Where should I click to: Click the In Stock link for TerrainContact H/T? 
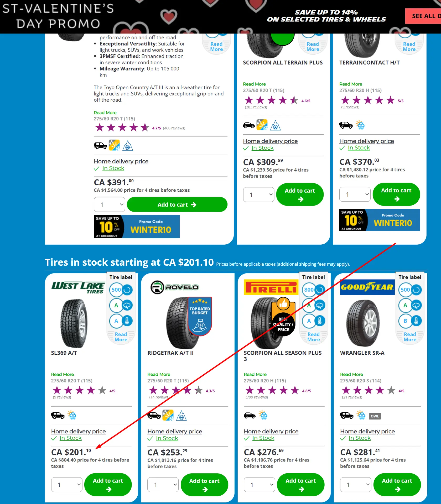click(x=359, y=148)
